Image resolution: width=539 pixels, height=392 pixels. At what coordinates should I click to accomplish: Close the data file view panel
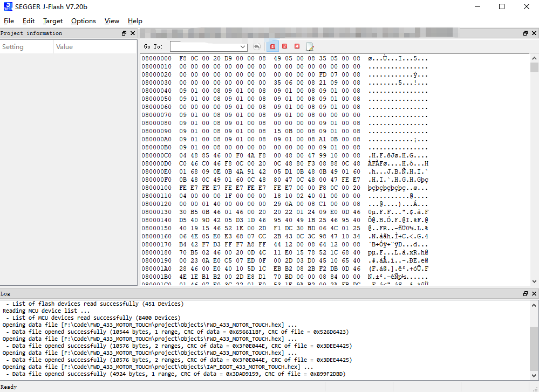pyautogui.click(x=534, y=33)
